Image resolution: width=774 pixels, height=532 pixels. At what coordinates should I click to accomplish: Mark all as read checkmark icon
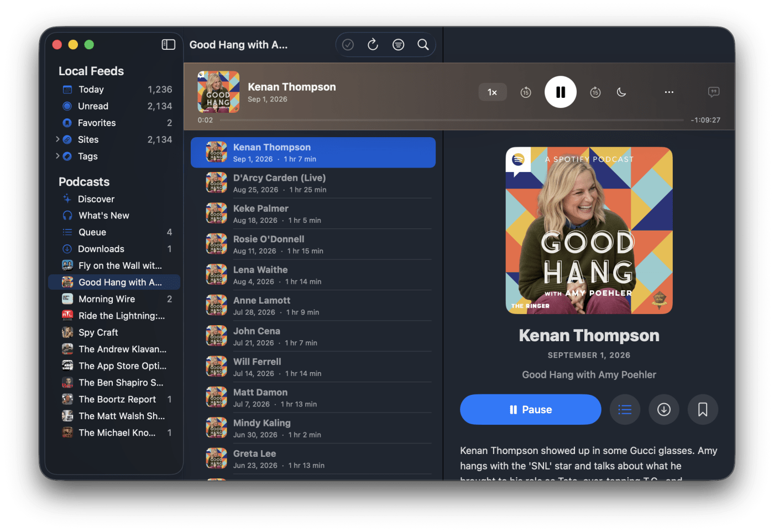[x=348, y=45]
